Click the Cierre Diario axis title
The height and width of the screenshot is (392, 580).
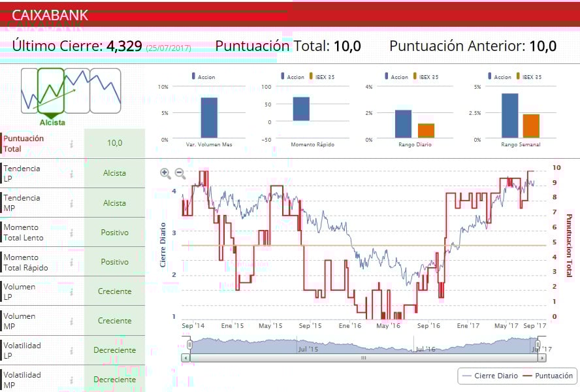[x=163, y=245]
